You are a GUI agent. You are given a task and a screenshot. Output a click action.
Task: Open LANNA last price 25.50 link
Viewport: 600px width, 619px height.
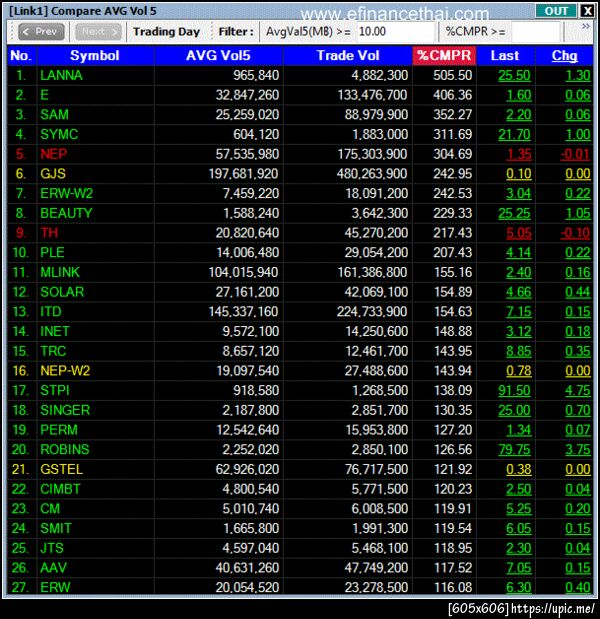(x=514, y=75)
